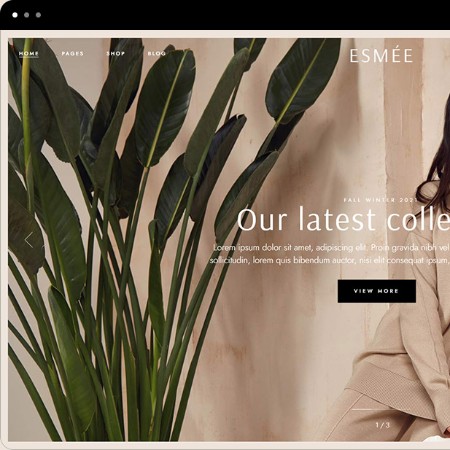Open the SHOP menu
Image resolution: width=450 pixels, height=450 pixels.
click(x=116, y=53)
